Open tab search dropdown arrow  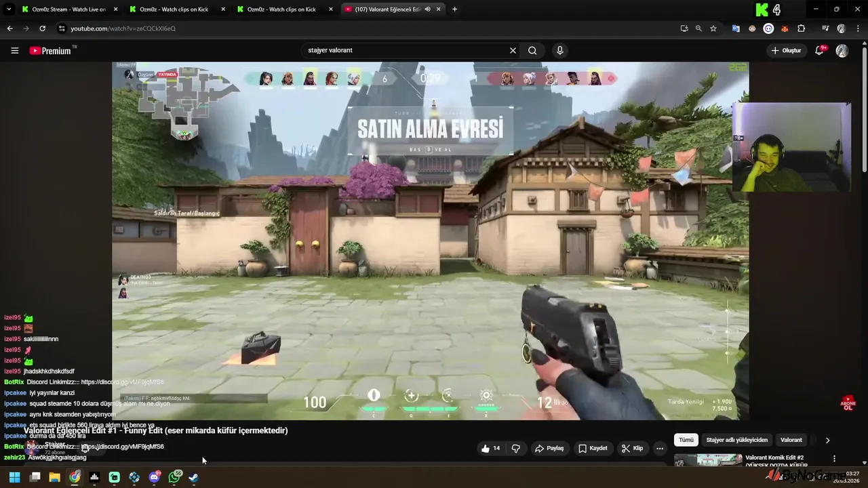9,9
